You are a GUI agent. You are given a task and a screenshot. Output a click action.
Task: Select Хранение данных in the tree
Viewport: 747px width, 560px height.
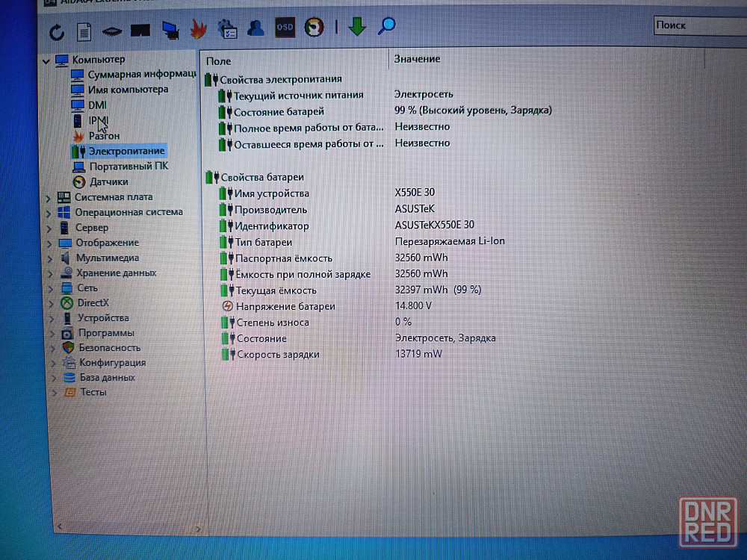click(117, 273)
